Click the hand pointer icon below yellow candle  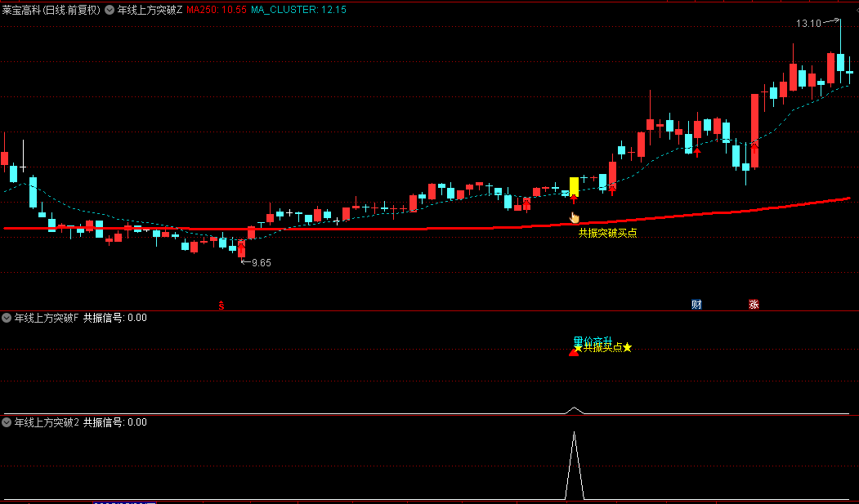(x=574, y=218)
